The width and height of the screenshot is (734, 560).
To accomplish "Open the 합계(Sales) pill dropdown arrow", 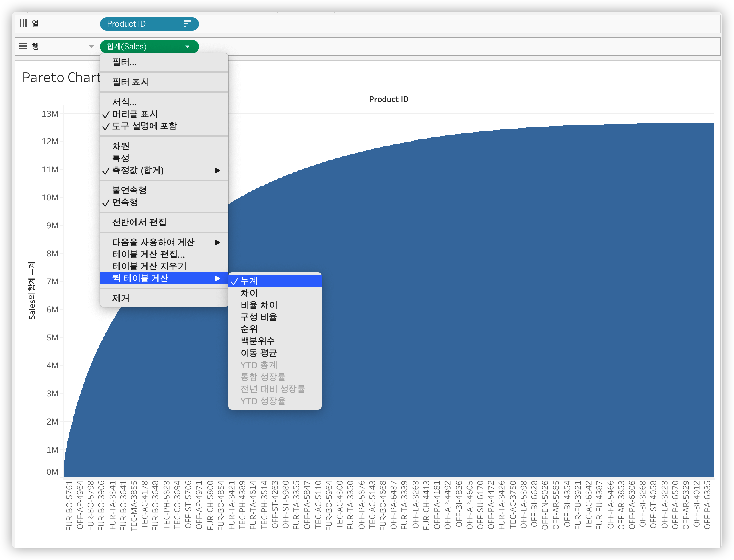I will [187, 47].
